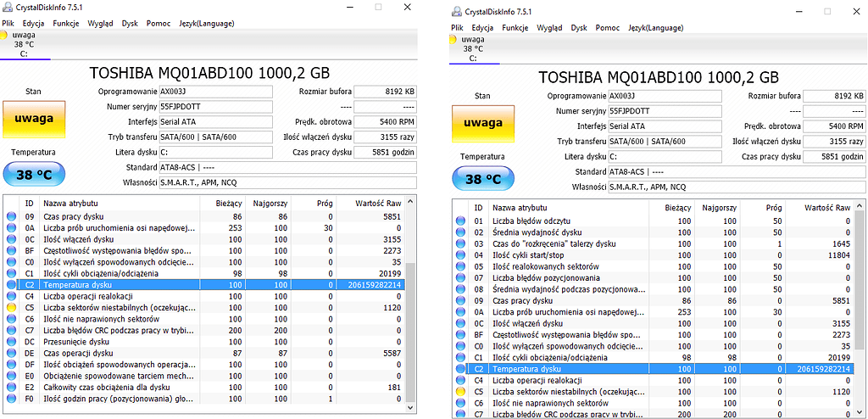The height and width of the screenshot is (419, 868).
Task: Click yellow drive health dot atop left window
Action: 3,35
